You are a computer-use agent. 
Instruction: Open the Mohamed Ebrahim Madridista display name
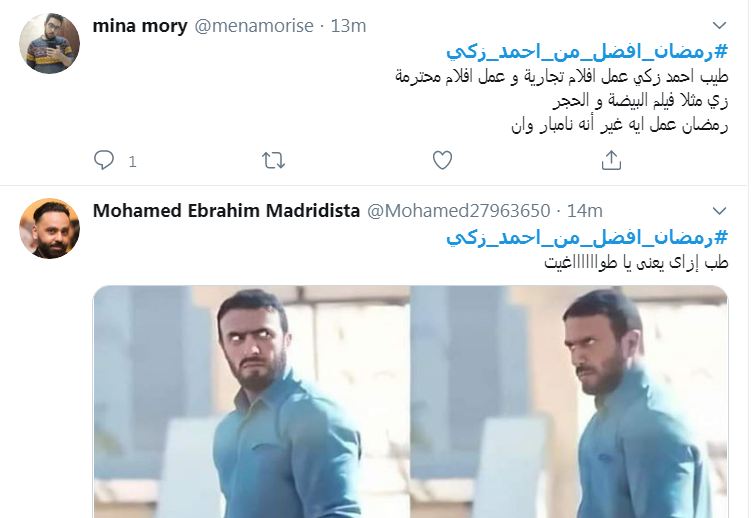[x=226, y=211]
